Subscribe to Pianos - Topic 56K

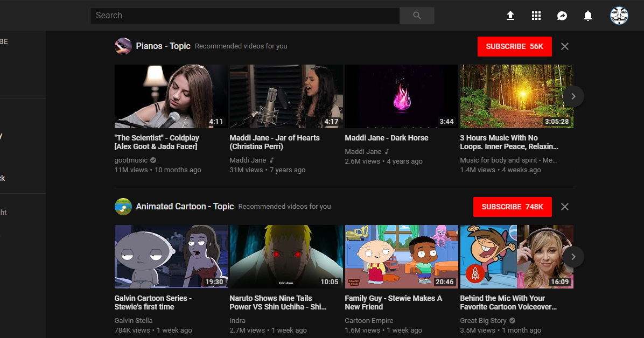(x=514, y=46)
